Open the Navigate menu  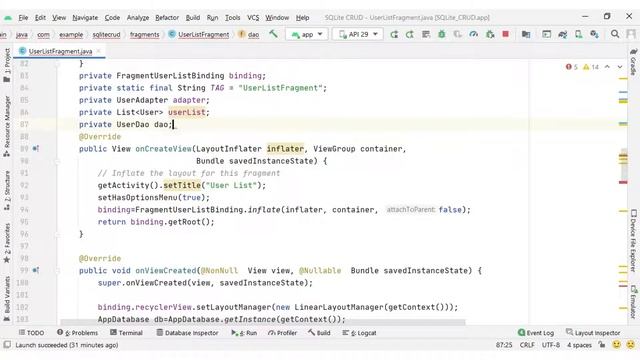point(85,18)
